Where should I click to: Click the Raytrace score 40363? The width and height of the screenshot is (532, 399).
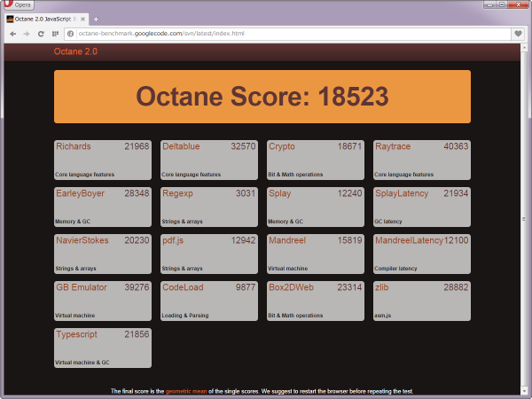point(456,146)
